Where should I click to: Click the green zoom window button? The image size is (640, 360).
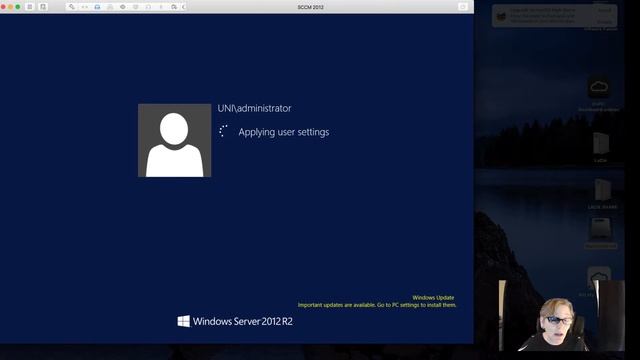(x=18, y=7)
